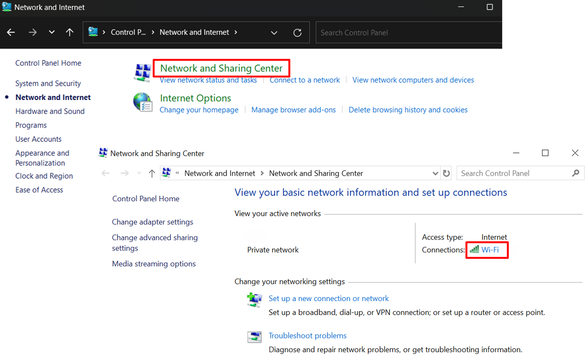The width and height of the screenshot is (588, 364).
Task: Click 'Delete browsing history and cookies'
Action: coord(408,110)
